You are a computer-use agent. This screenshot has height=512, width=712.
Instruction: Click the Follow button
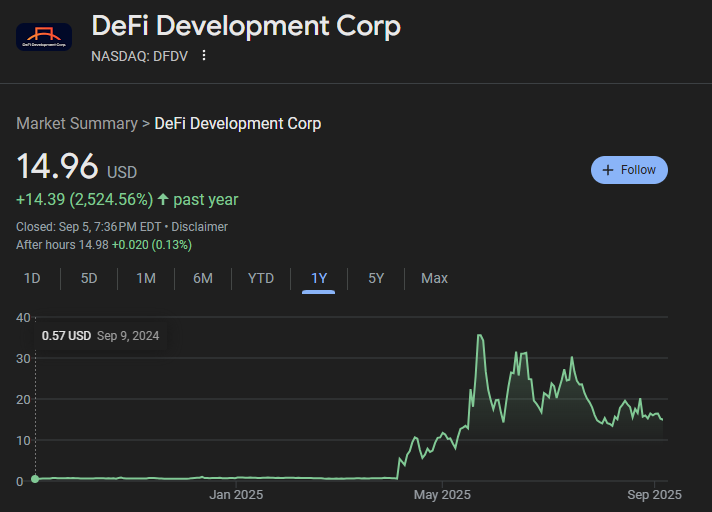pos(629,170)
